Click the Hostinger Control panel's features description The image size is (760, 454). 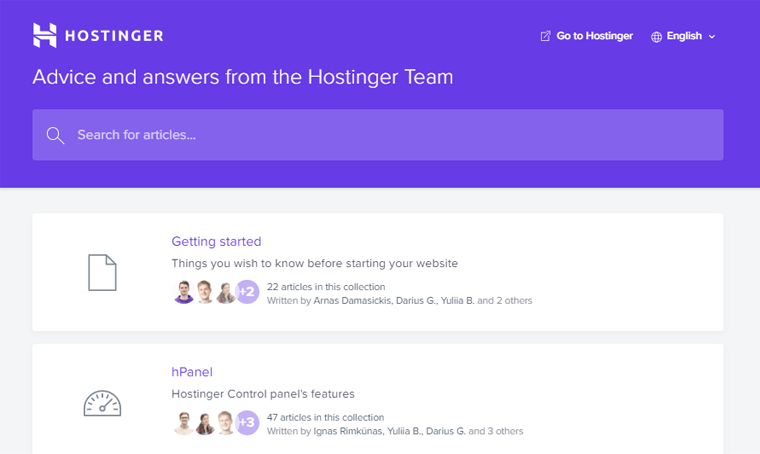[263, 394]
